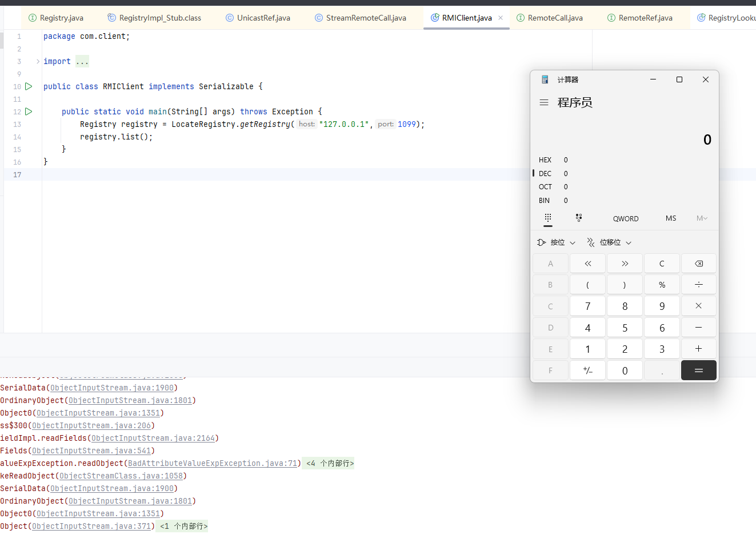
Task: Switch to StreamRemoteCall.java tab
Action: click(x=361, y=18)
